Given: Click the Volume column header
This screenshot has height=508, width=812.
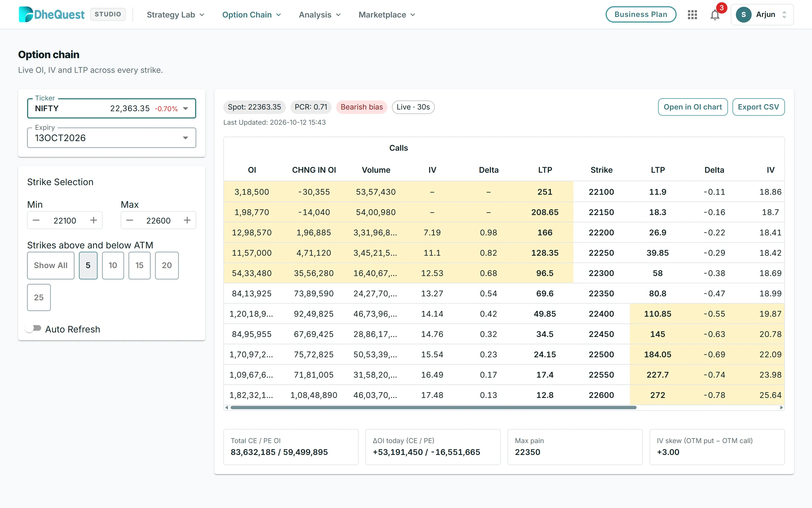Looking at the screenshot, I should click(376, 170).
